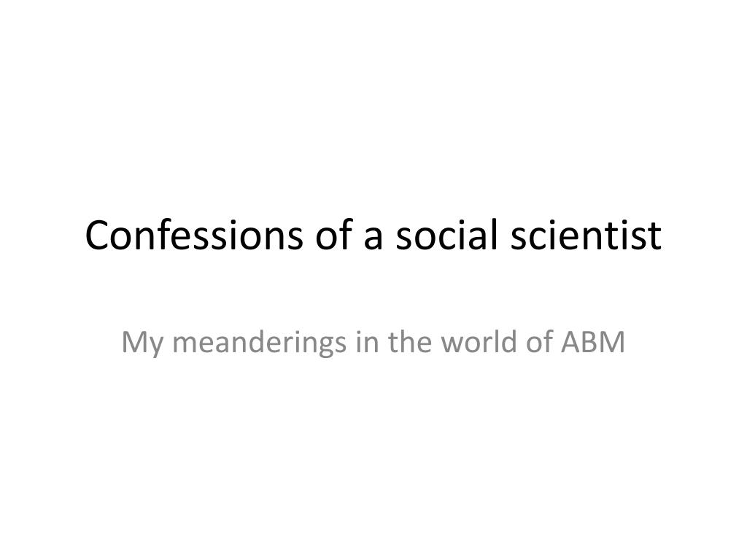
Task: Select the word 'social' in the title
Action: pos(446,235)
